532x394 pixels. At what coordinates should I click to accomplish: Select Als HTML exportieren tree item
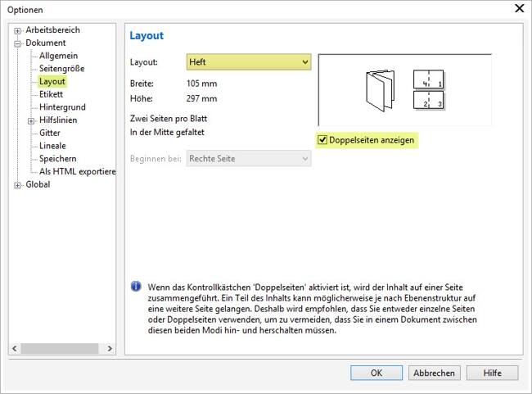(x=77, y=172)
